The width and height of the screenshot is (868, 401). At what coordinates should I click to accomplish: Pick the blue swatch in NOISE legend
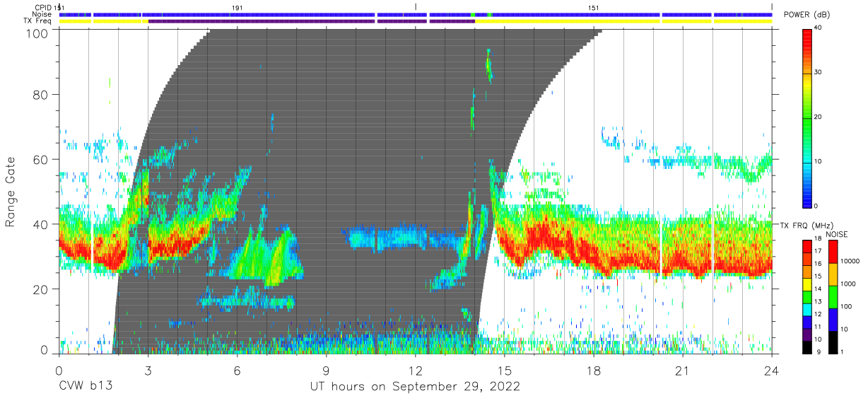tap(833, 318)
